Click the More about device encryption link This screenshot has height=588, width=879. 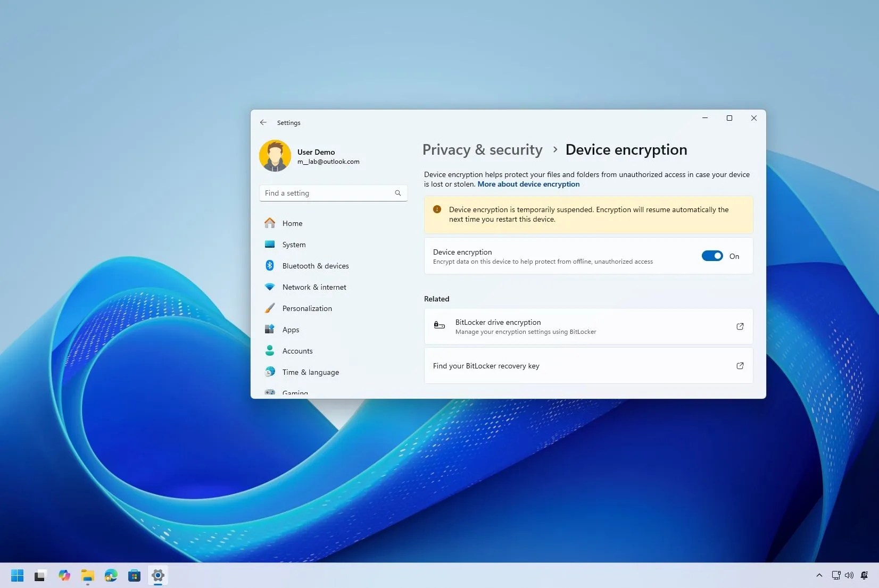[x=528, y=184]
